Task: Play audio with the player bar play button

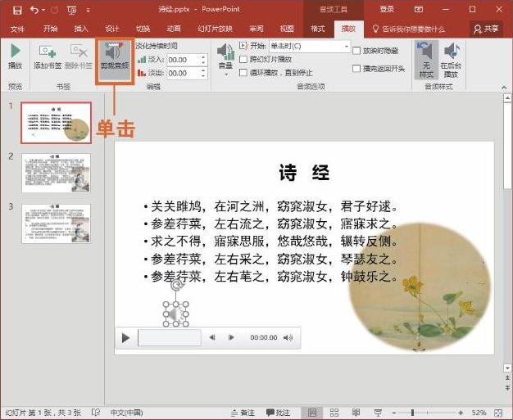Action: tap(125, 337)
